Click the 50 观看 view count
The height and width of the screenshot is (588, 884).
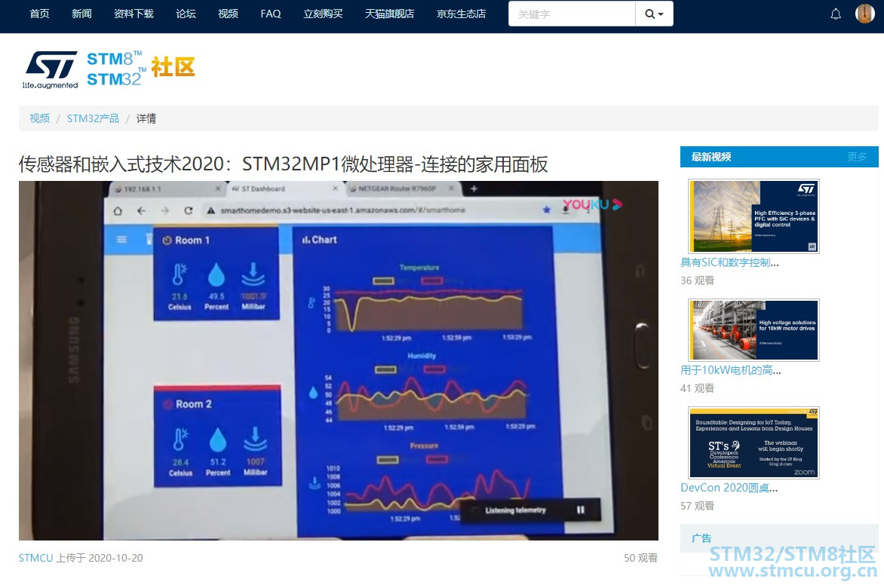point(640,558)
